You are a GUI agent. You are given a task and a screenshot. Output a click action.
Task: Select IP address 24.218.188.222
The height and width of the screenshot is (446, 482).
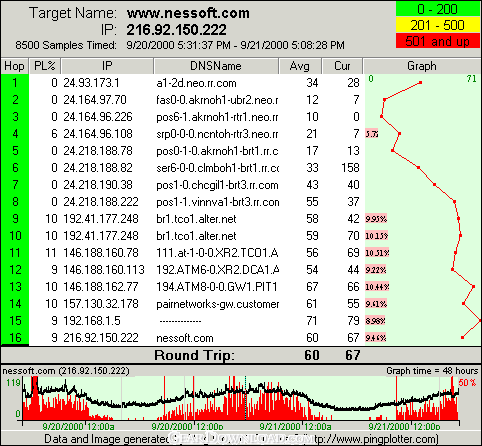pyautogui.click(x=101, y=202)
